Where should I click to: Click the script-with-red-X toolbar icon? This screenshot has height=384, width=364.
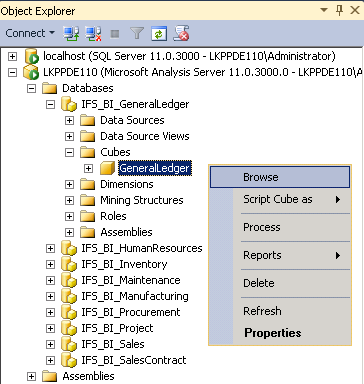tap(181, 33)
